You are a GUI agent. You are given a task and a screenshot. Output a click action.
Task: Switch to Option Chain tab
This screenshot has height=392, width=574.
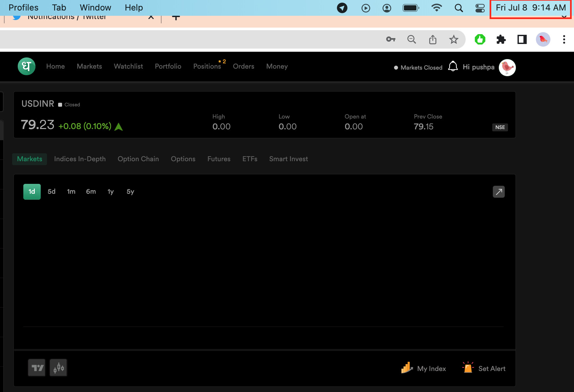click(x=138, y=159)
